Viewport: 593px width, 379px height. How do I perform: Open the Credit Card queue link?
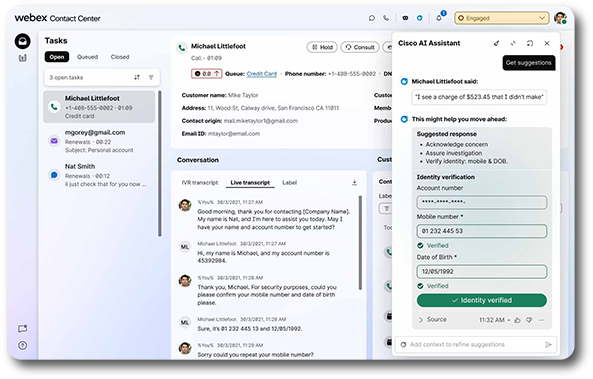262,74
